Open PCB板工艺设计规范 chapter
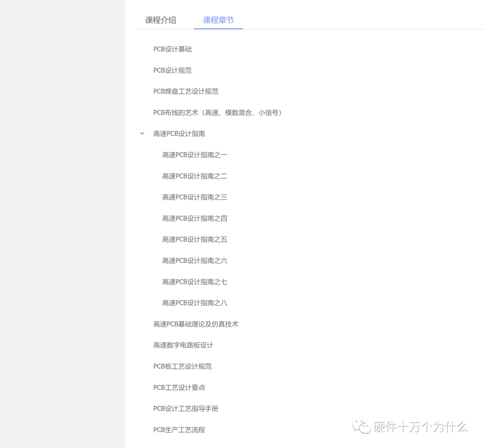Screen dimensions: 484x448 pyautogui.click(x=182, y=366)
